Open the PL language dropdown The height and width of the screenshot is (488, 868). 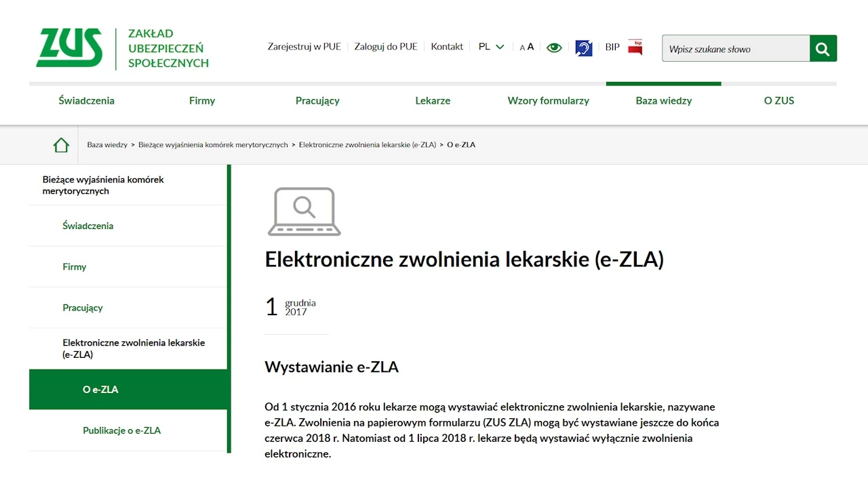pos(492,47)
